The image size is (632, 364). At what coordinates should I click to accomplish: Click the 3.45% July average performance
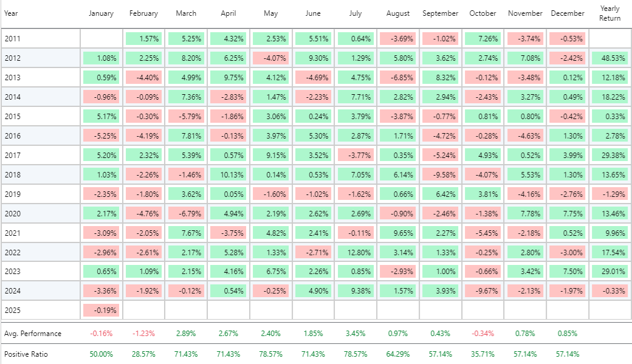(x=355, y=334)
